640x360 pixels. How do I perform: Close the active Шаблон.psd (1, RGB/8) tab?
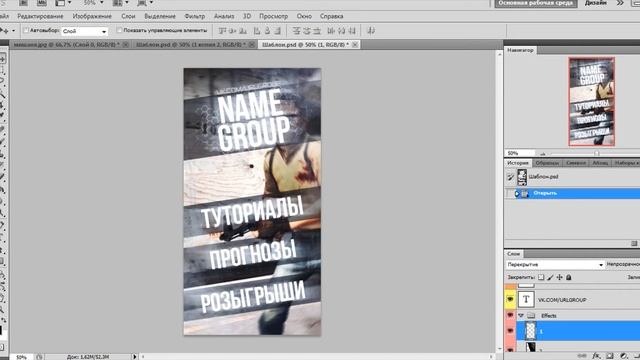click(x=355, y=44)
